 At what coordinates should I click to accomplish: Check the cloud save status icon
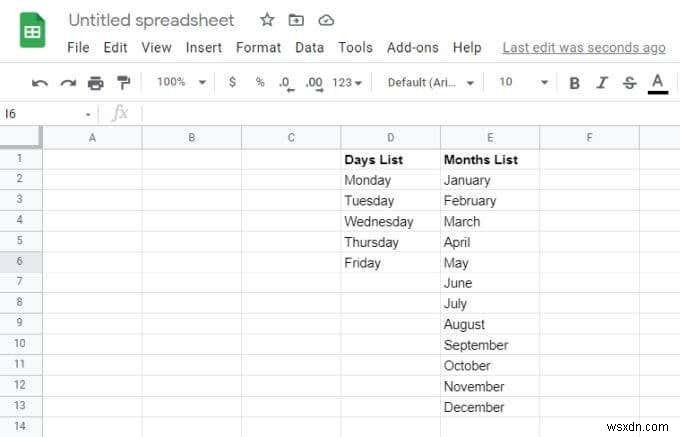tap(326, 20)
